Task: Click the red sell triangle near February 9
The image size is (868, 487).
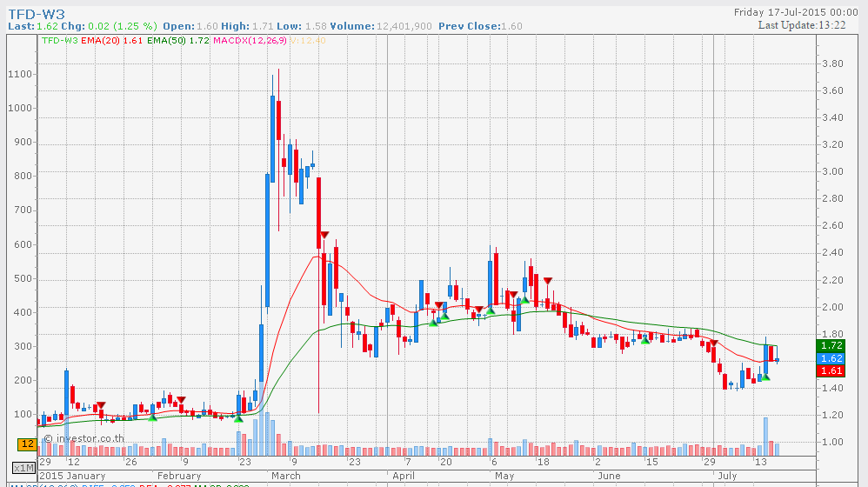Action: pyautogui.click(x=180, y=399)
